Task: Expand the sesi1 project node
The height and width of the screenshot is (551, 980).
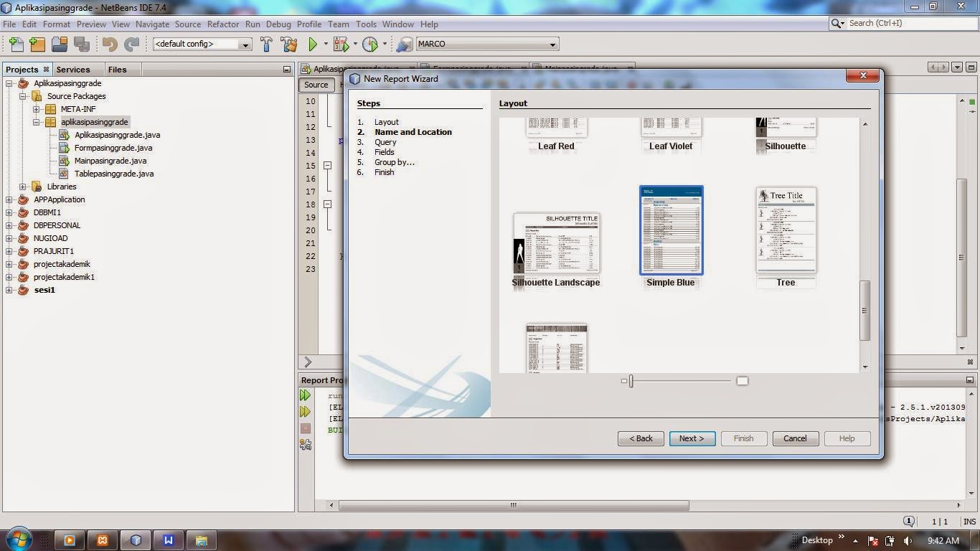Action: click(x=9, y=290)
